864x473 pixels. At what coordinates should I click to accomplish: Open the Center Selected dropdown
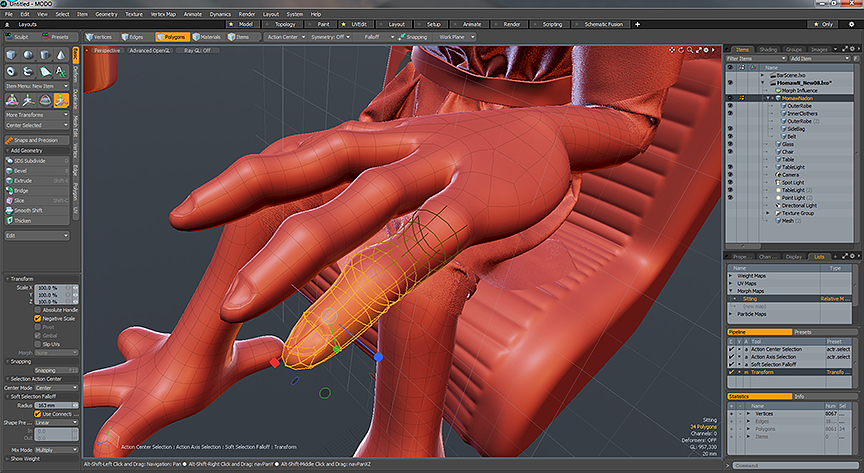click(x=37, y=125)
